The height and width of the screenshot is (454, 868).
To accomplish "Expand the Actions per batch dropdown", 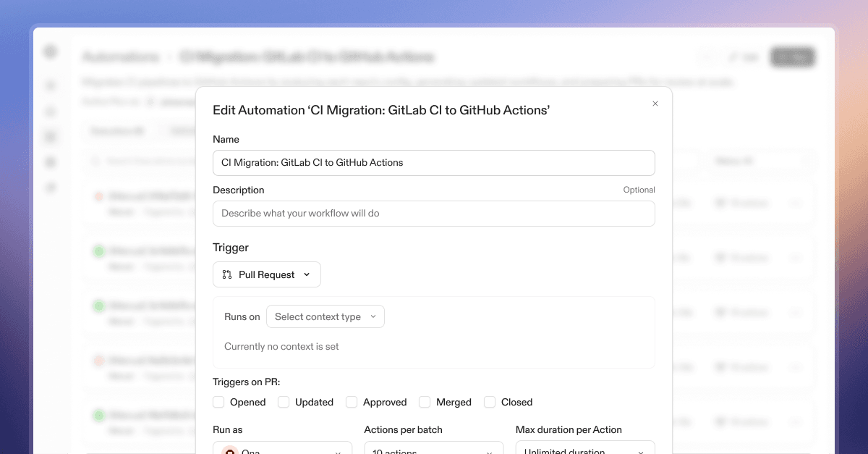I will [433, 450].
